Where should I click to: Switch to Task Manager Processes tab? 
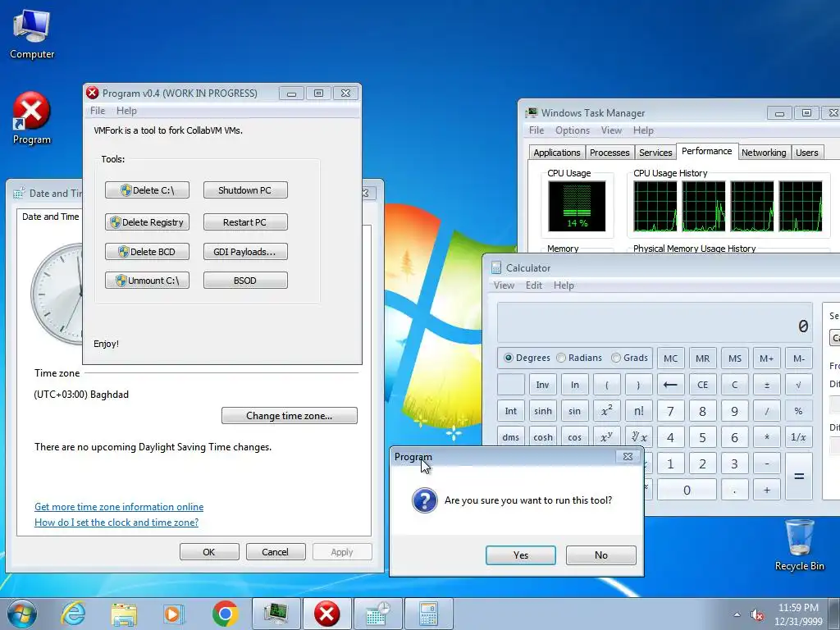[x=609, y=152]
